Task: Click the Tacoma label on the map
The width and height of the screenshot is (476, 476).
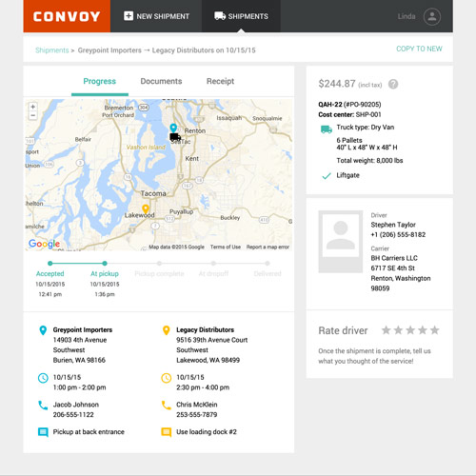Action: 153,193
